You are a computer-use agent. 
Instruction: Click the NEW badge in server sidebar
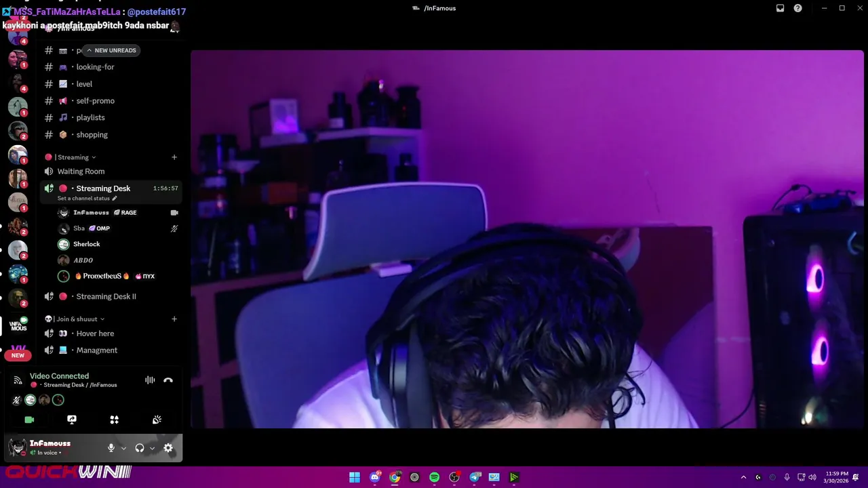click(18, 355)
